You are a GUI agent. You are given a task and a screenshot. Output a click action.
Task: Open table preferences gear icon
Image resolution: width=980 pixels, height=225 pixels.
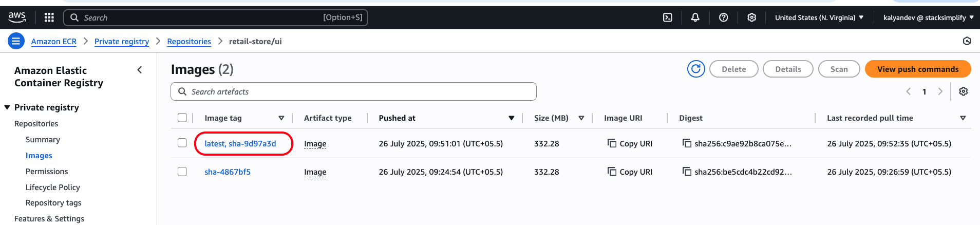tap(963, 91)
